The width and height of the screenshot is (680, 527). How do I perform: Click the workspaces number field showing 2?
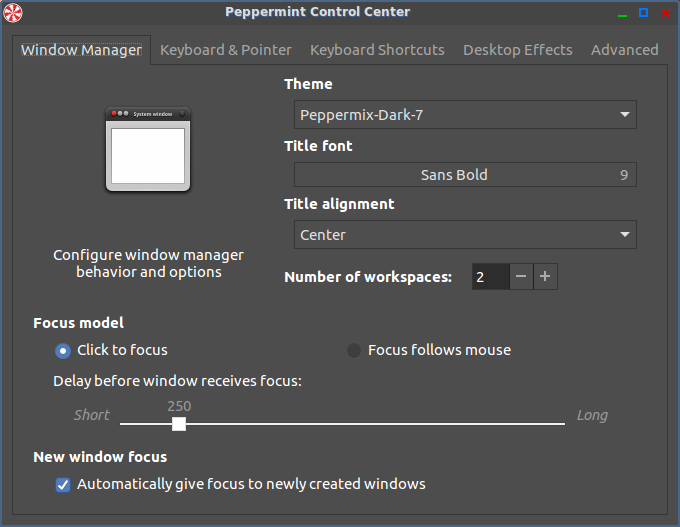[490, 276]
